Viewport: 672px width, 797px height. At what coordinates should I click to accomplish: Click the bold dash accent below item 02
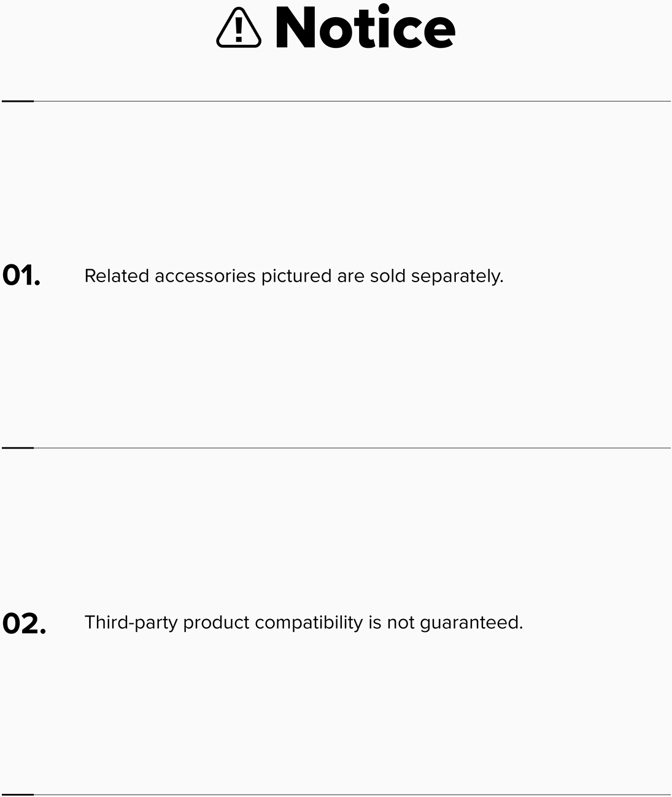(x=18, y=795)
